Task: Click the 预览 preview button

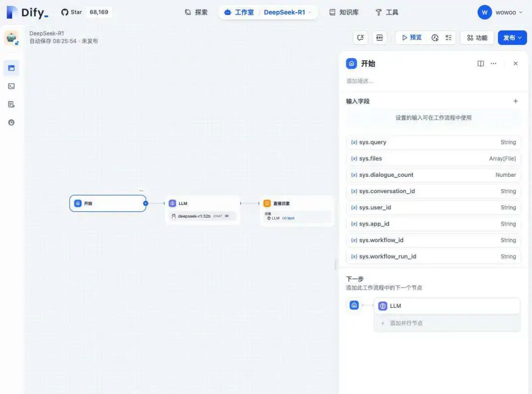Action: coord(411,37)
